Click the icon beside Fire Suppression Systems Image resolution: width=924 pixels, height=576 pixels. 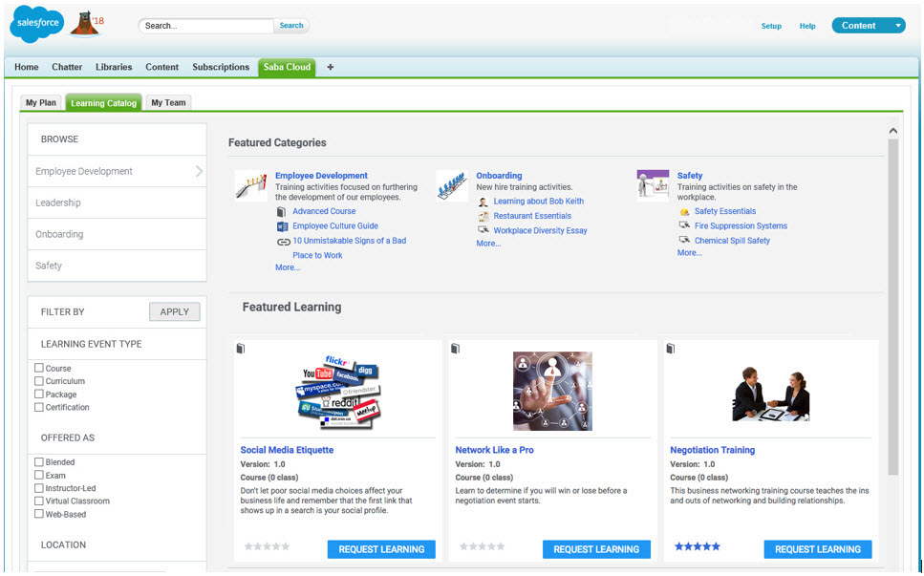pyautogui.click(x=684, y=225)
